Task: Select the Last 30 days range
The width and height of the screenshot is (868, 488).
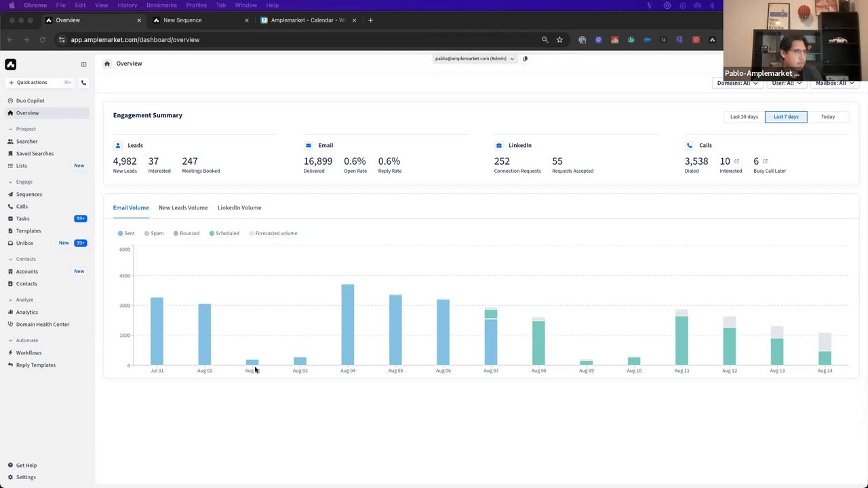Action: pyautogui.click(x=744, y=117)
